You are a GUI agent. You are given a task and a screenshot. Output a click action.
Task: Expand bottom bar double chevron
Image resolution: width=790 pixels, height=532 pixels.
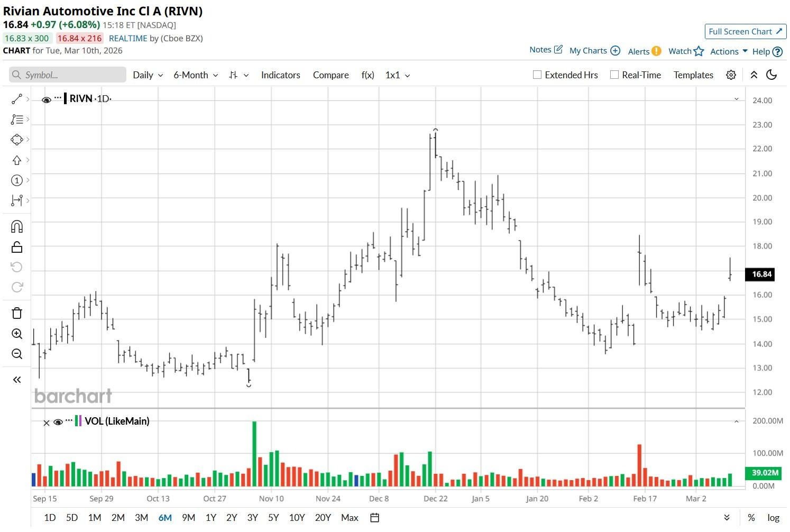(727, 518)
